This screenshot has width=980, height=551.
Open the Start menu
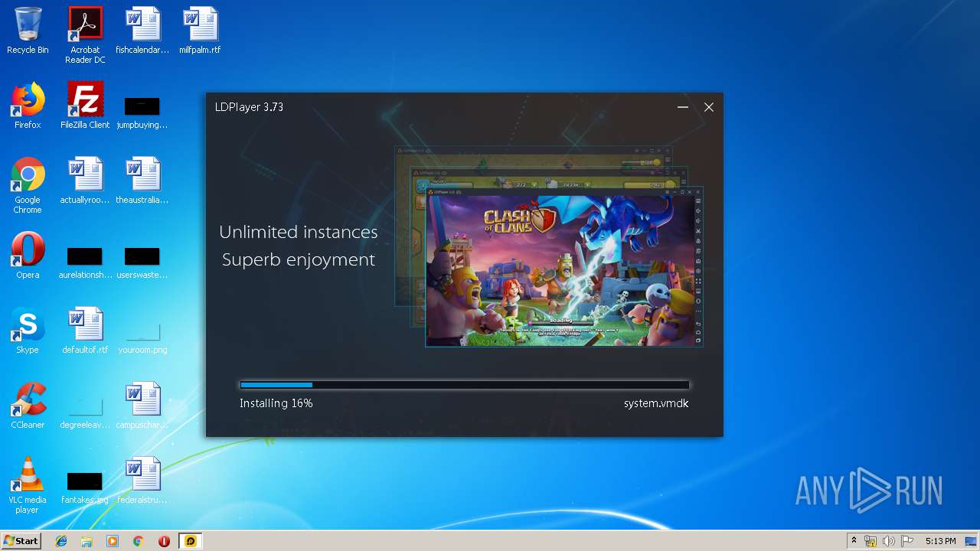[21, 541]
